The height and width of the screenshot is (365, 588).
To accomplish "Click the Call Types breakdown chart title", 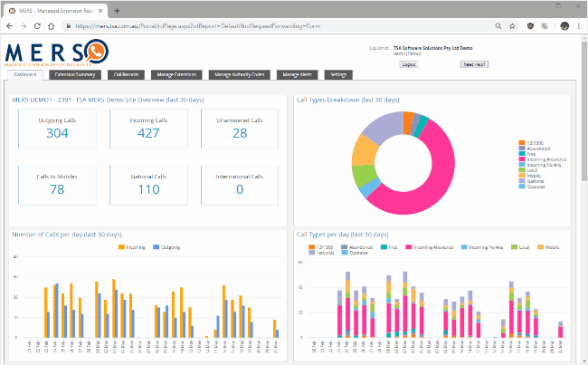I will [347, 100].
